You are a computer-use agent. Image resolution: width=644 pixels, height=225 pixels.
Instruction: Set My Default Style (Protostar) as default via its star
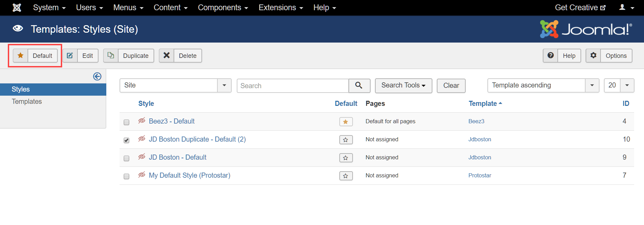(346, 176)
